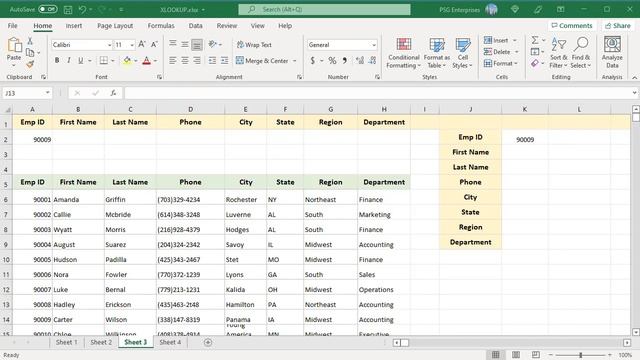Image resolution: width=640 pixels, height=360 pixels.
Task: Open the Fill Color dropdown arrow
Action: [x=136, y=61]
